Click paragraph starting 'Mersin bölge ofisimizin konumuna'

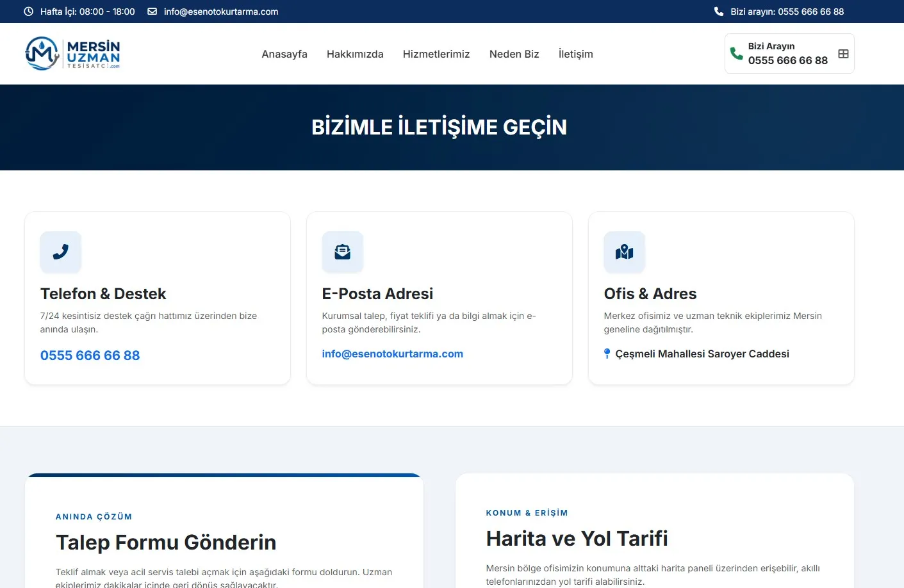pos(653,575)
